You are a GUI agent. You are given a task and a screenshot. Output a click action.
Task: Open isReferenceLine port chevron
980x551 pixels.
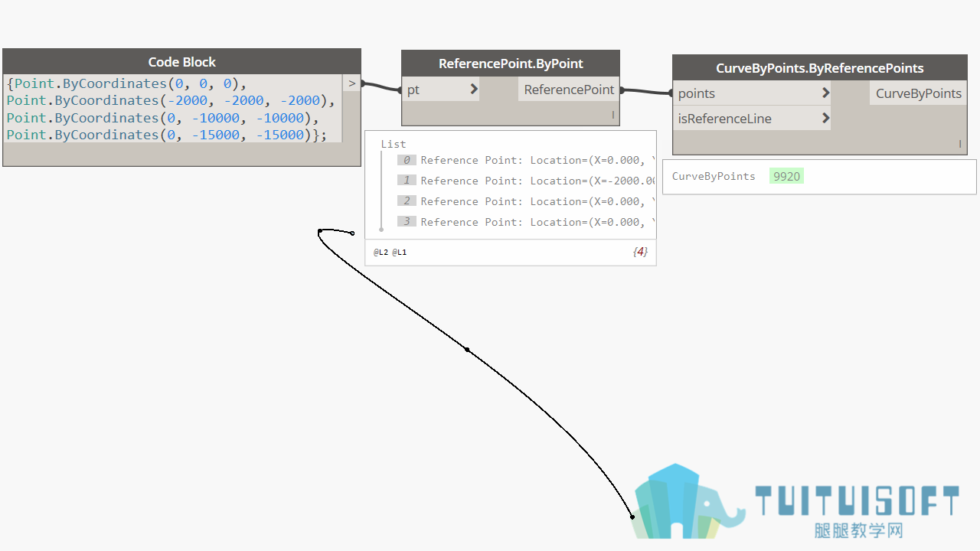pos(825,119)
